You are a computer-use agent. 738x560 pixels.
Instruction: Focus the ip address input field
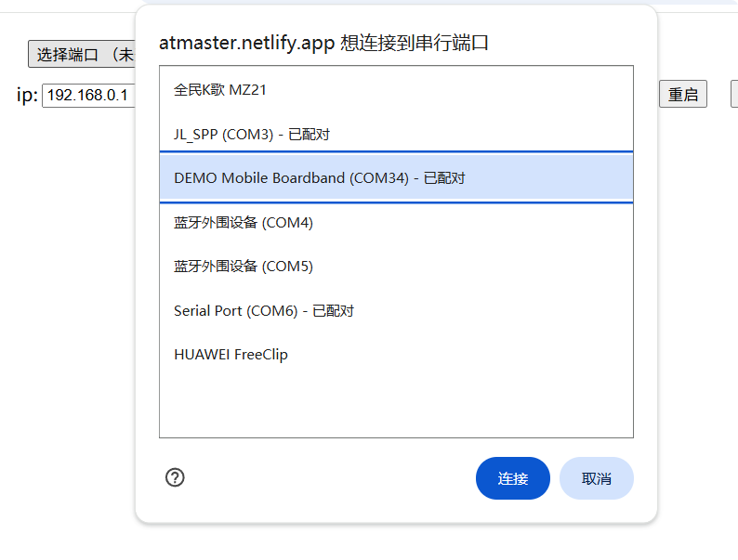coord(89,96)
